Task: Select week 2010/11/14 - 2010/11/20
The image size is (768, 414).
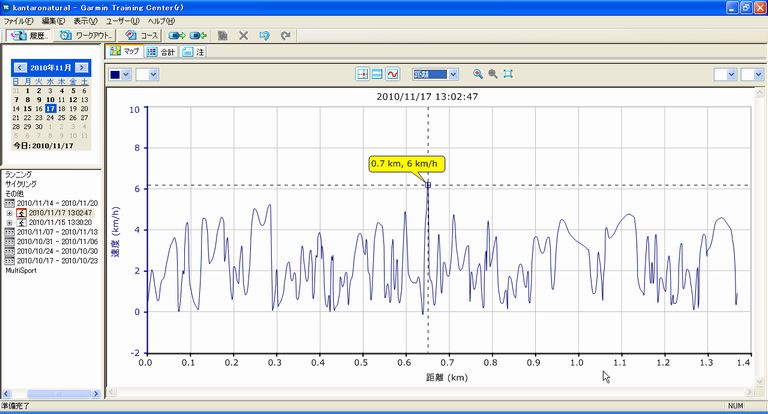Action: [57, 203]
